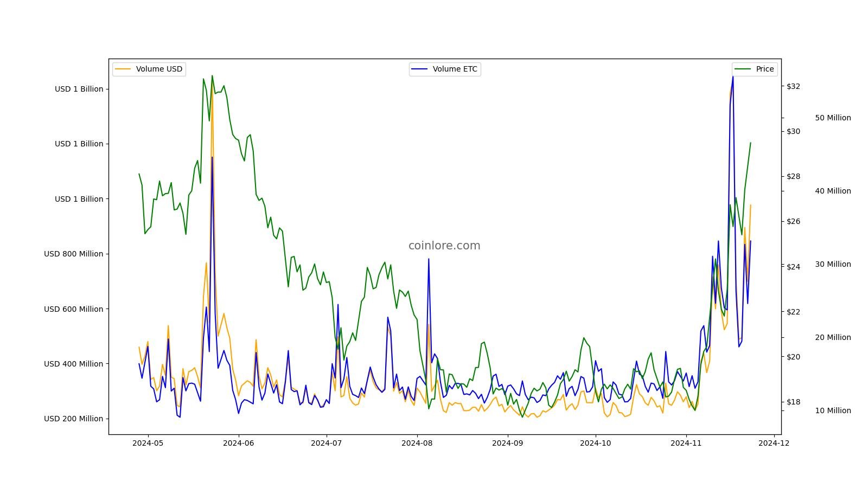868x488 pixels.
Task: Click the green Price legend line
Action: pyautogui.click(x=743, y=69)
